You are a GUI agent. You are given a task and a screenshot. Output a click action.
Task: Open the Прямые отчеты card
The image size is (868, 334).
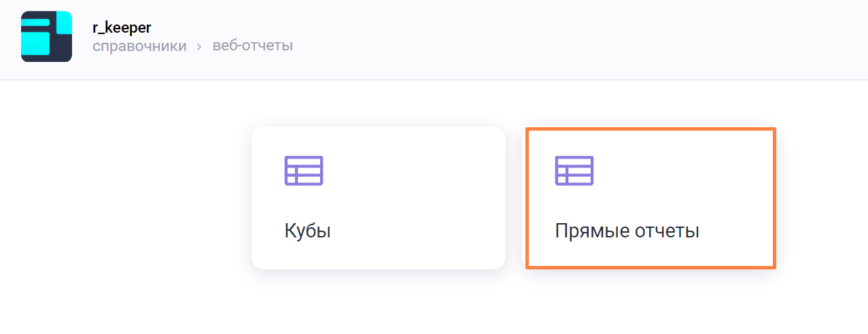coord(650,197)
